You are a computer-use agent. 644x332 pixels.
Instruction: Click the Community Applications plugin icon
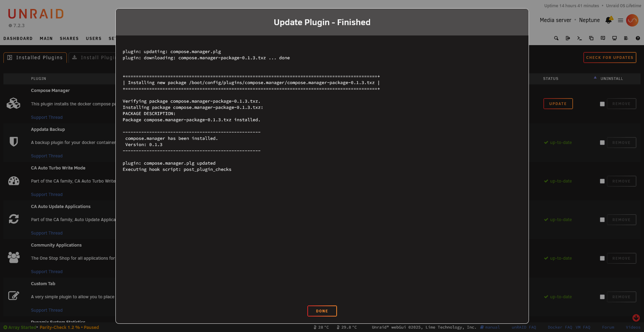click(14, 257)
